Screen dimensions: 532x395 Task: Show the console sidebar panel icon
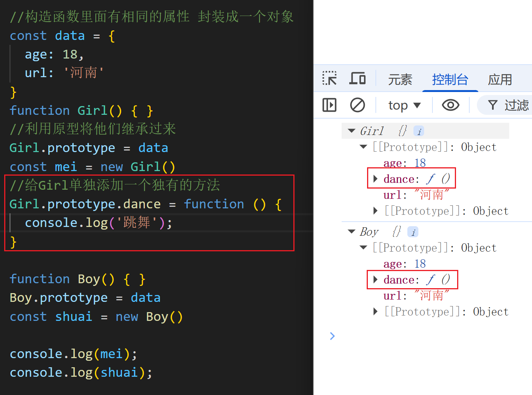tap(329, 105)
